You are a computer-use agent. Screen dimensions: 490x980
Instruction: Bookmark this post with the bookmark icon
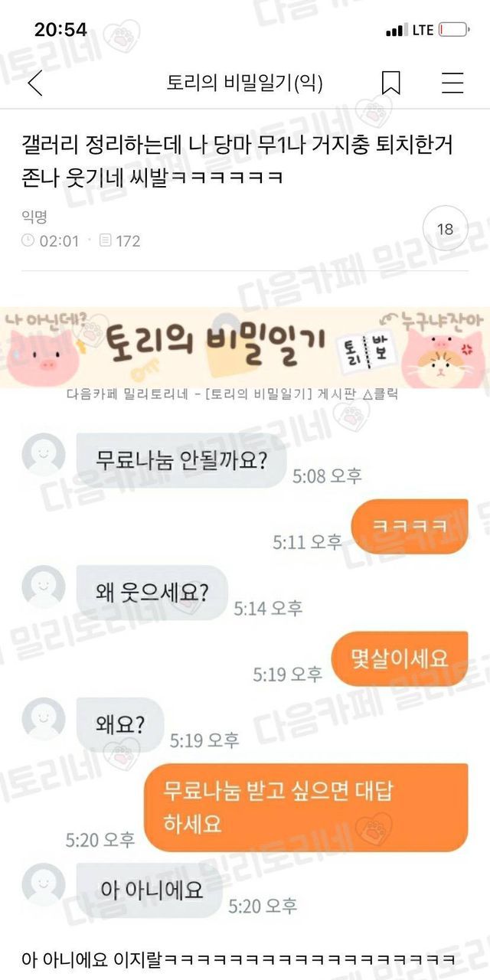pyautogui.click(x=391, y=83)
